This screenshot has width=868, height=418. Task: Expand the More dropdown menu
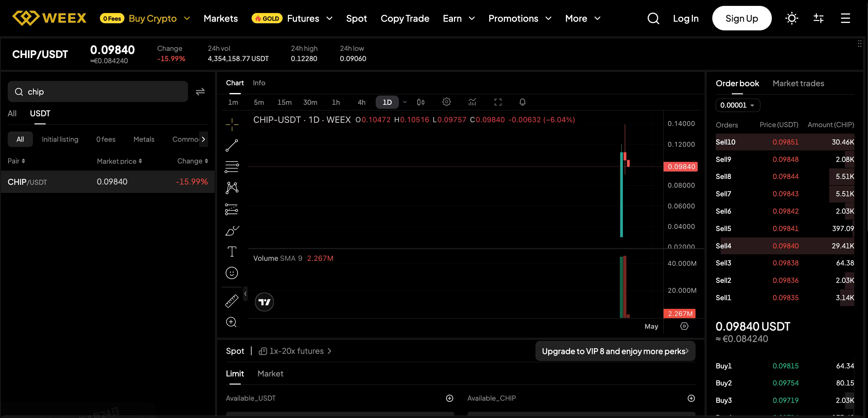point(597,18)
